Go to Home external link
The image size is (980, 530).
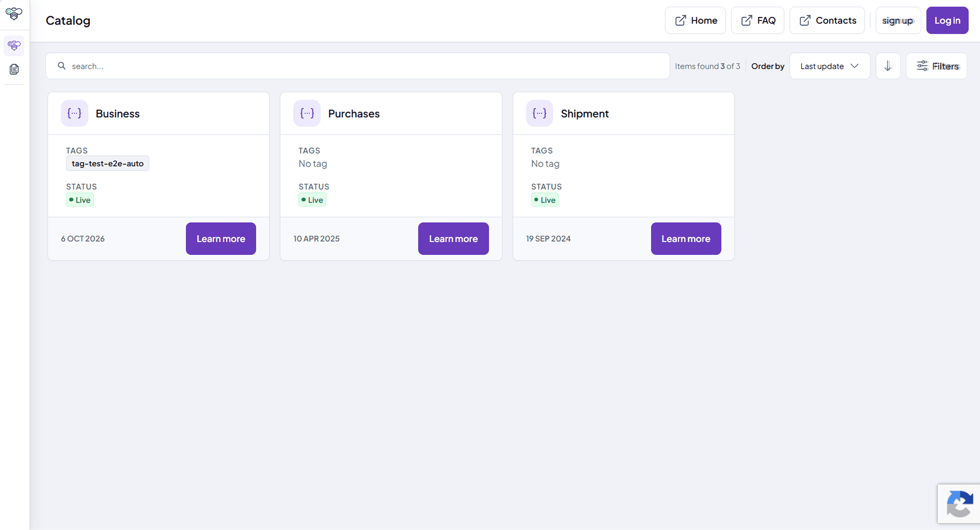[x=695, y=20]
